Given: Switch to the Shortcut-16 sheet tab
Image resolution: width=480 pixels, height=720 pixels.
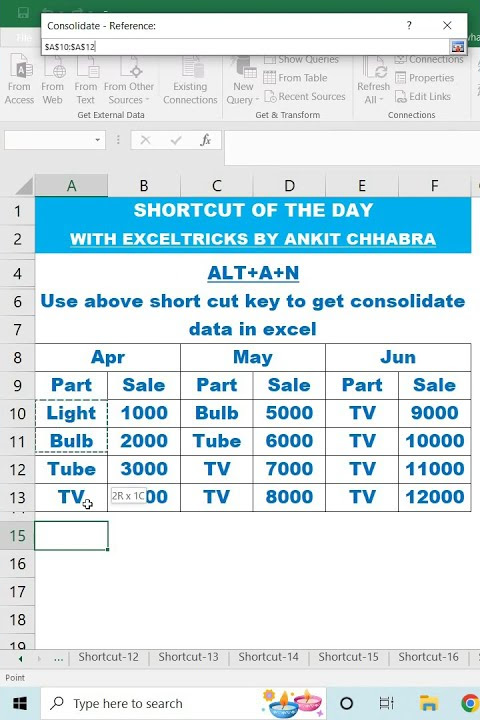Looking at the screenshot, I should pyautogui.click(x=428, y=657).
